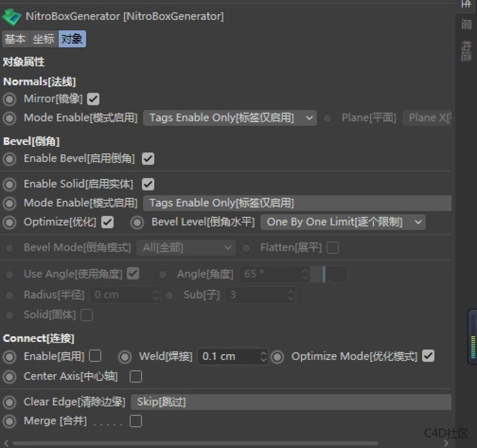The image size is (477, 448).
Task: Click the Bevel[倒角] section heading
Action: point(31,141)
